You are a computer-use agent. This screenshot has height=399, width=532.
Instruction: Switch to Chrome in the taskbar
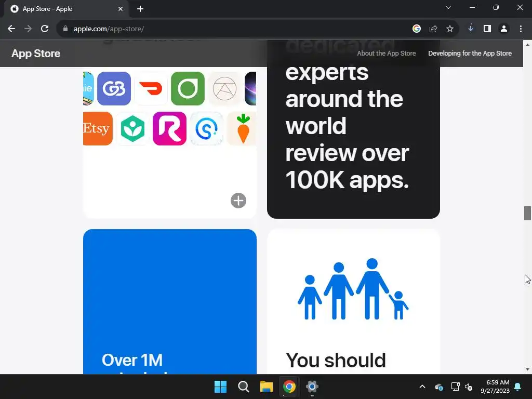point(289,387)
